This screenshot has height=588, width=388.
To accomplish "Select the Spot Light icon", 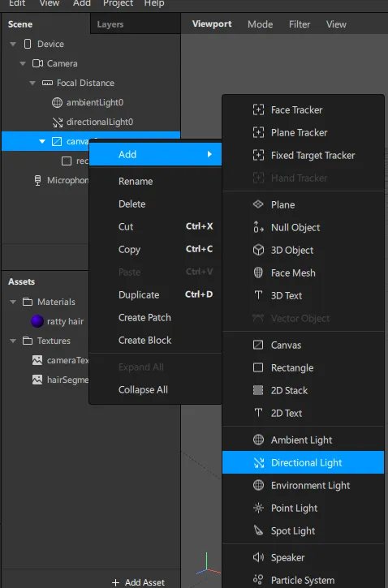I will [x=258, y=530].
